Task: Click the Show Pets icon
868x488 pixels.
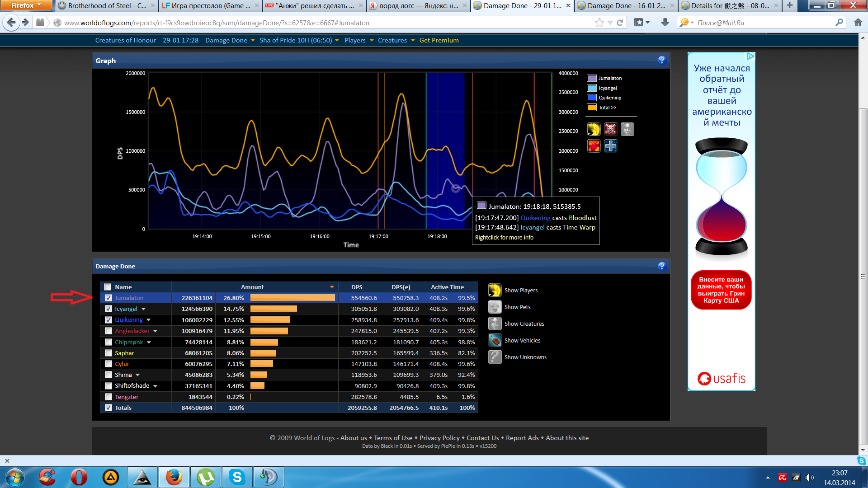Action: click(x=495, y=307)
